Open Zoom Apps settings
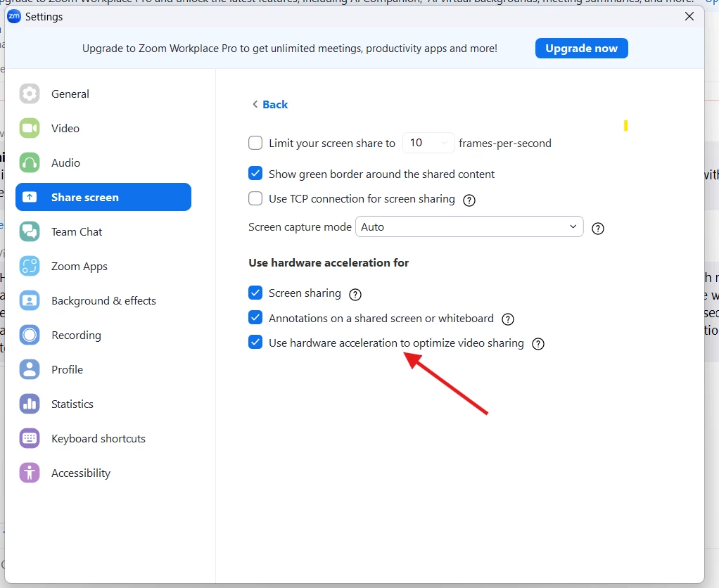719x588 pixels. pyautogui.click(x=103, y=267)
